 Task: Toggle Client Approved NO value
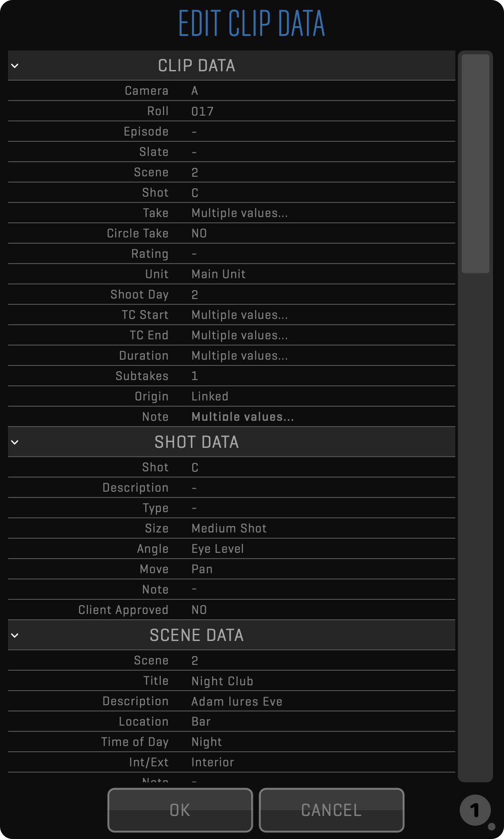[x=199, y=610]
